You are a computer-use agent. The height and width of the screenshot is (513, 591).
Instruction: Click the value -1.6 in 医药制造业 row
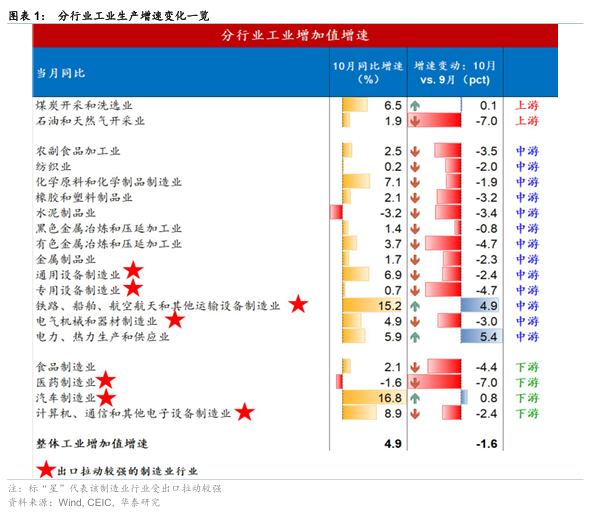391,383
